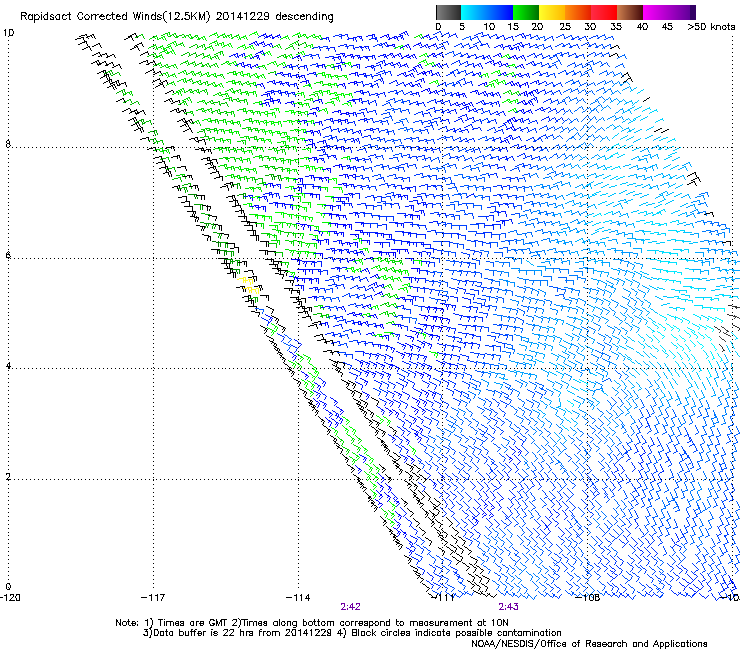Image resolution: width=740 pixels, height=650 pixels.
Task: Click the longitude axis label '-108'
Action: pos(588,598)
